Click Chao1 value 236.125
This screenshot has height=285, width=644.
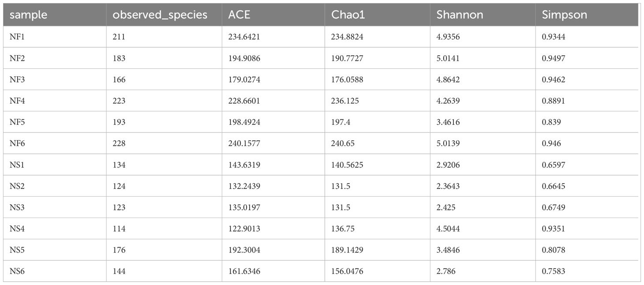point(345,101)
